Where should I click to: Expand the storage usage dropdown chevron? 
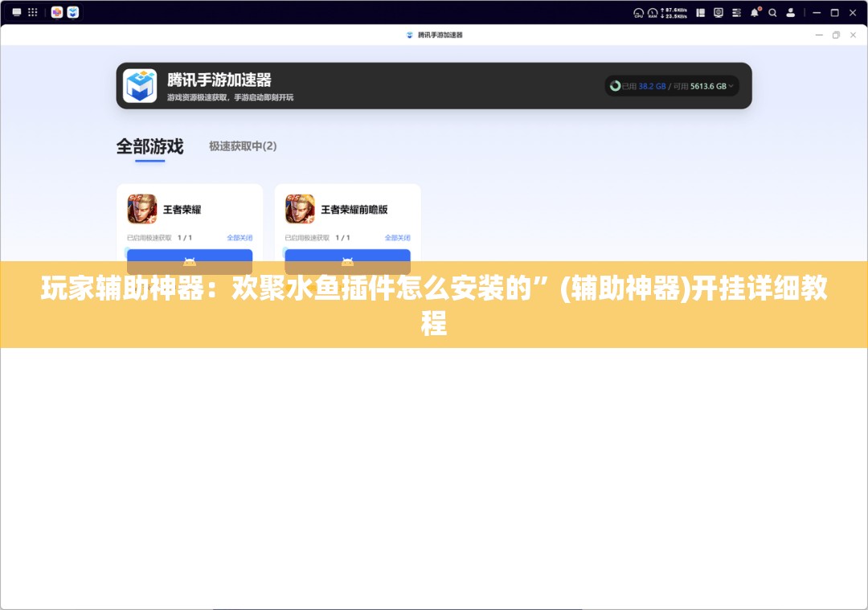pos(731,86)
